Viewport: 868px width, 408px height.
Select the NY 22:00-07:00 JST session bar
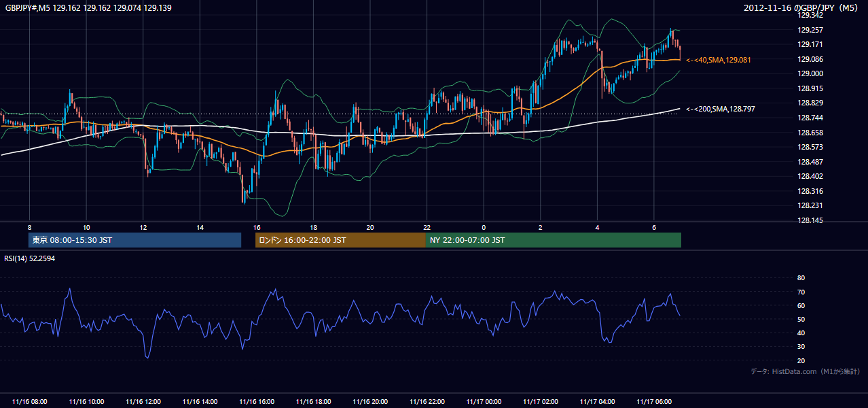[554, 240]
